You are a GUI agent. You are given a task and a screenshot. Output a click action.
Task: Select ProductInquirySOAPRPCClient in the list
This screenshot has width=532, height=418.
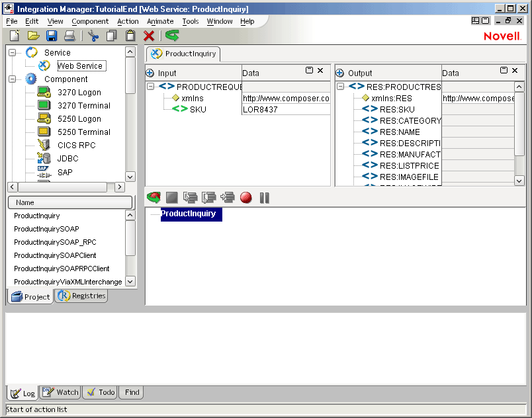coord(62,269)
